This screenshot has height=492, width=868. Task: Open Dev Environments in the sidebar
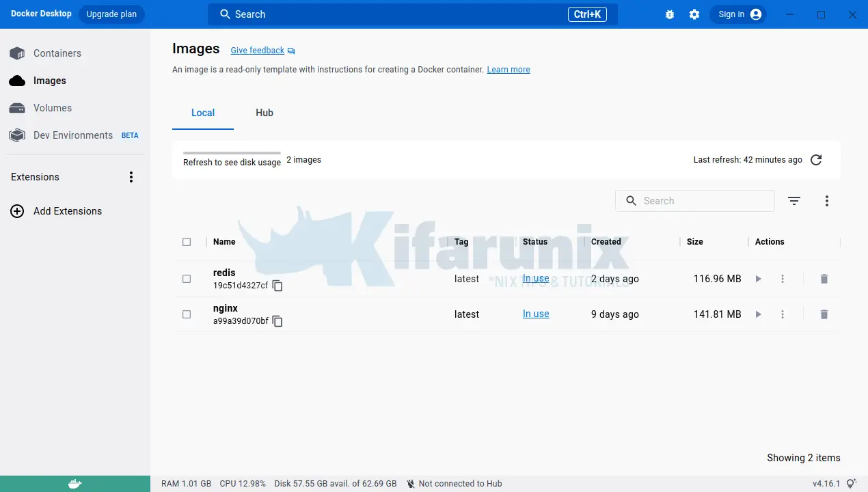tap(72, 135)
